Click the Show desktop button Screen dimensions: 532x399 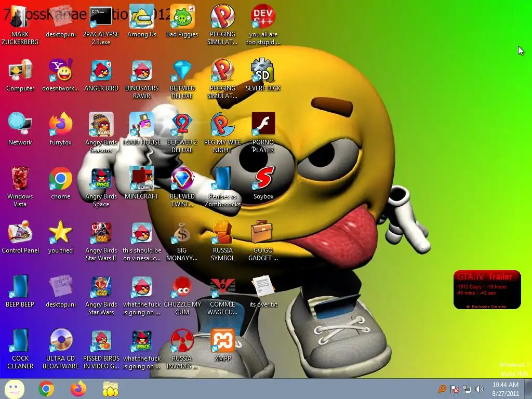pos(528,389)
